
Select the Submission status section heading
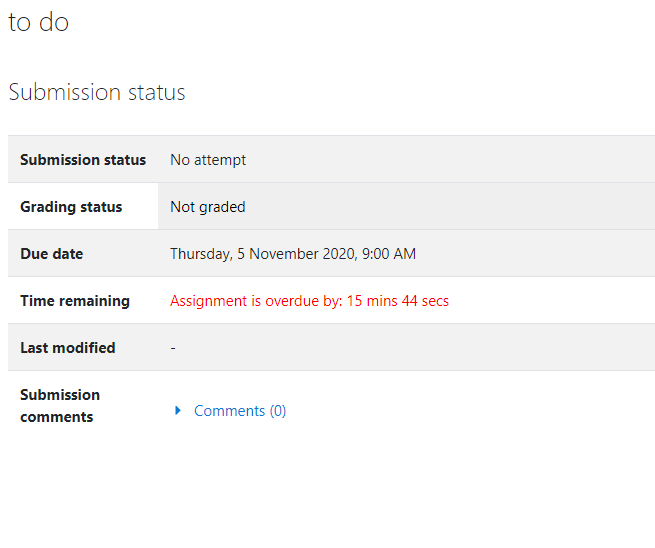click(x=97, y=92)
